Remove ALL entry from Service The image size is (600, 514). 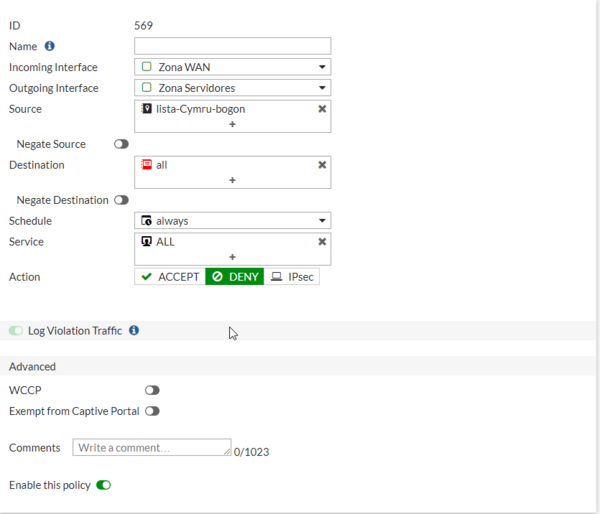tap(322, 242)
